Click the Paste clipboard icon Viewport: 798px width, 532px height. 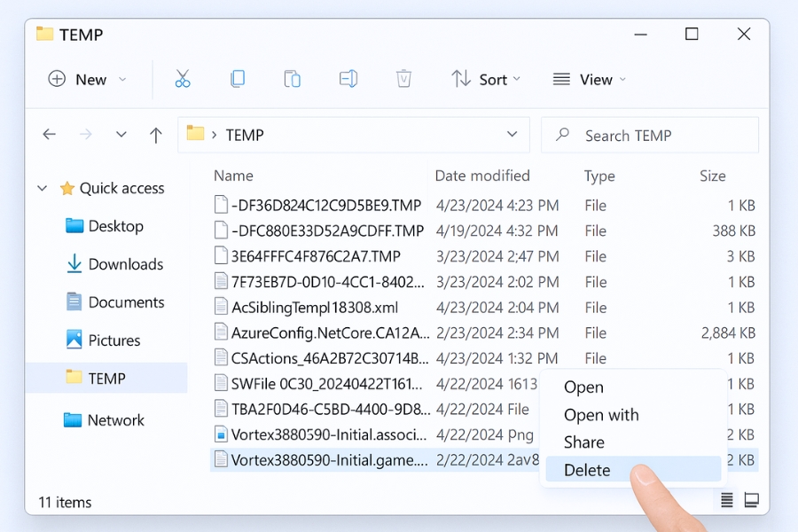[x=292, y=79]
